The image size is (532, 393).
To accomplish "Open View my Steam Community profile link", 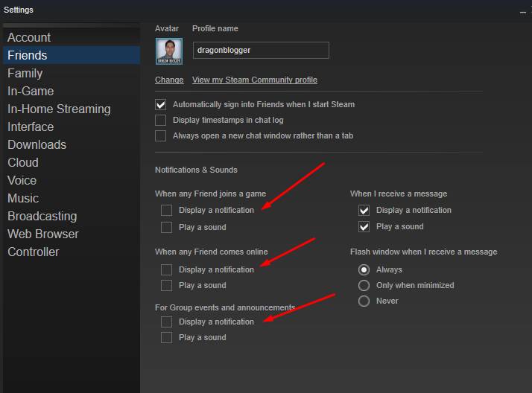I will [255, 80].
